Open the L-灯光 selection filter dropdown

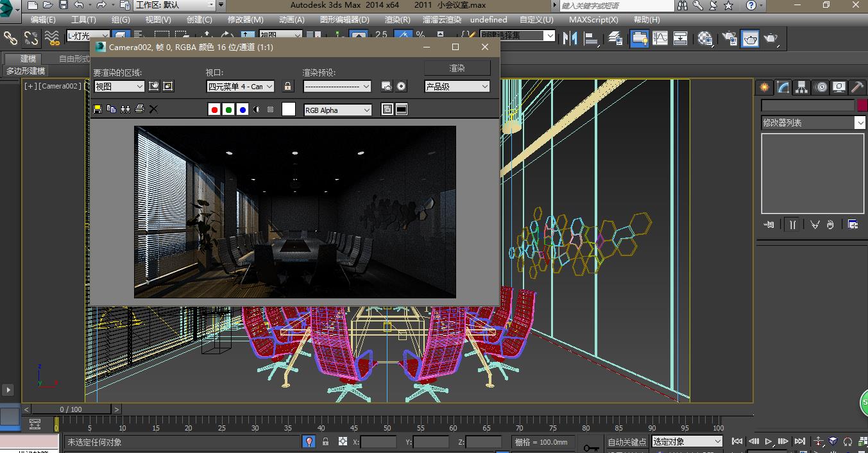click(89, 36)
